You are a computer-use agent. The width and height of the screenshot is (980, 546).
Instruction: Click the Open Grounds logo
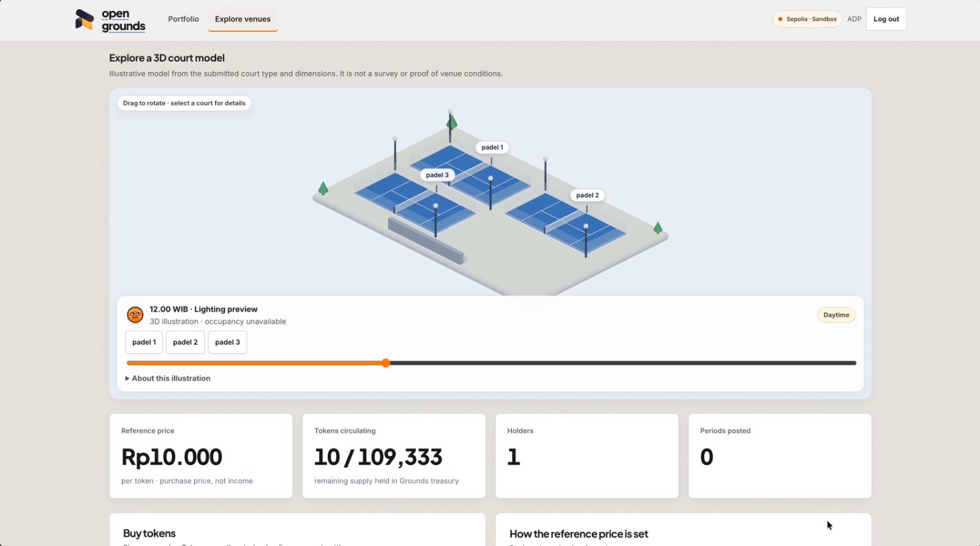[110, 20]
